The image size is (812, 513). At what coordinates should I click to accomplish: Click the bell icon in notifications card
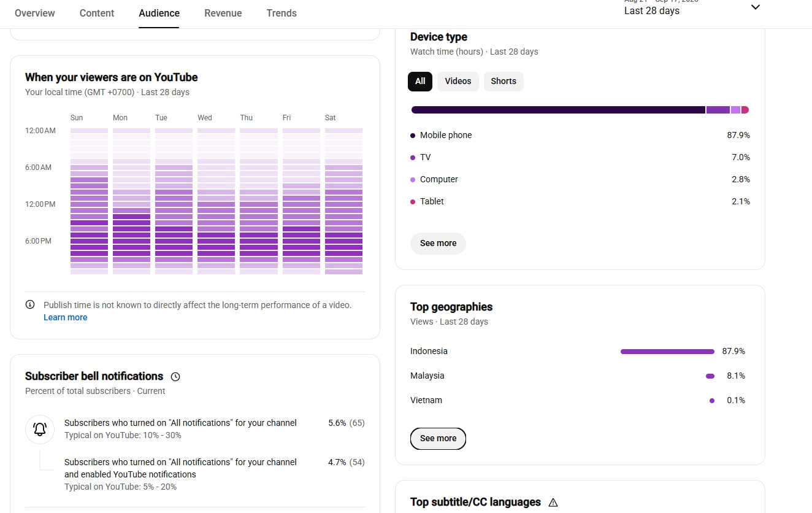pos(40,430)
